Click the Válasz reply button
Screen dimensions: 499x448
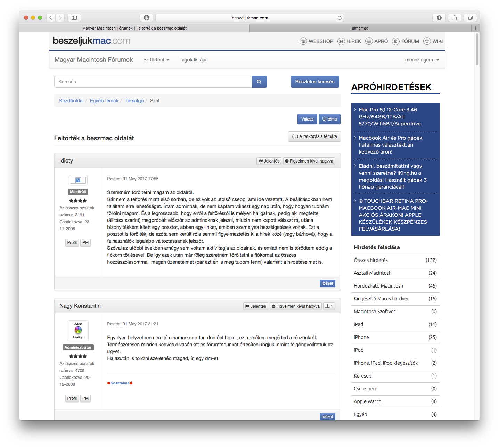point(307,119)
